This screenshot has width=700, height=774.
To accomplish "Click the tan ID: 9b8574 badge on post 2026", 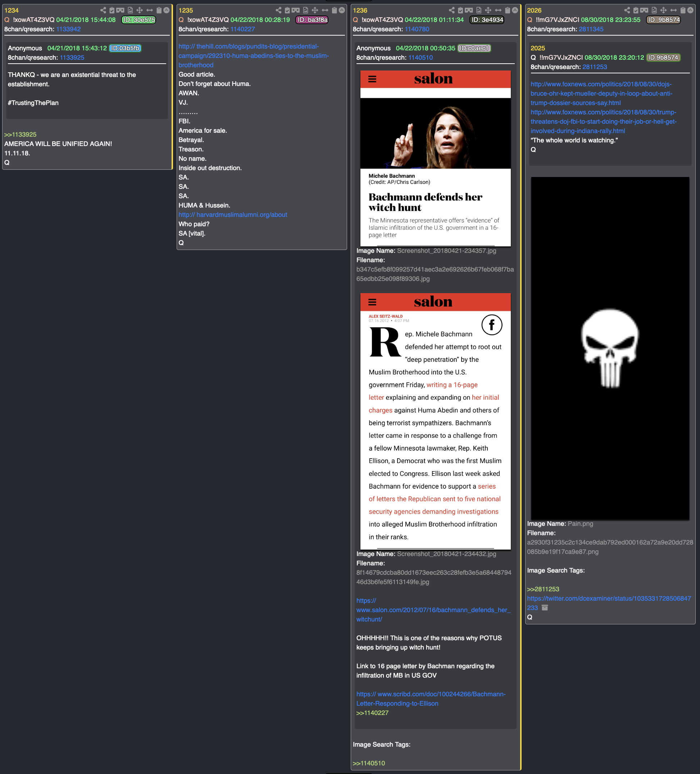I will [664, 19].
